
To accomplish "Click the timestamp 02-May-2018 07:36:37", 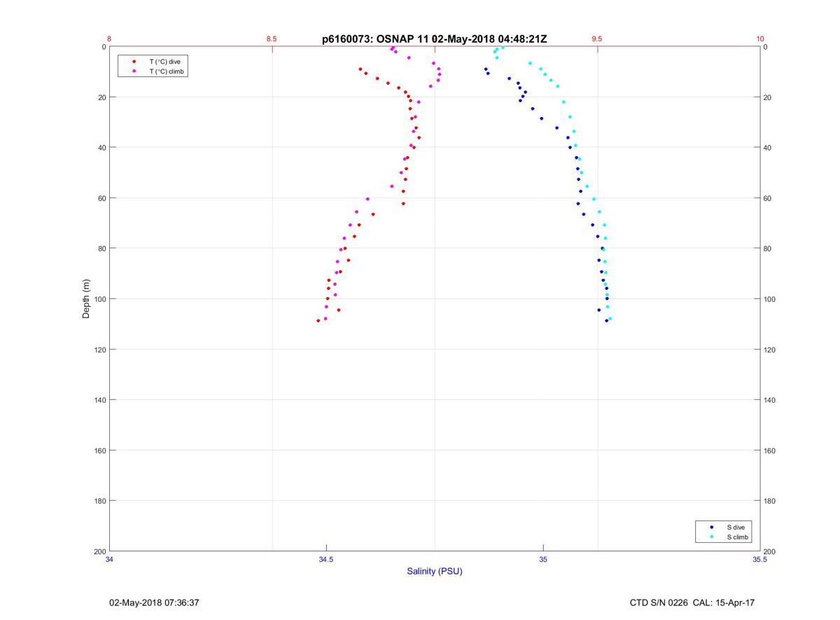I will coord(155,602).
